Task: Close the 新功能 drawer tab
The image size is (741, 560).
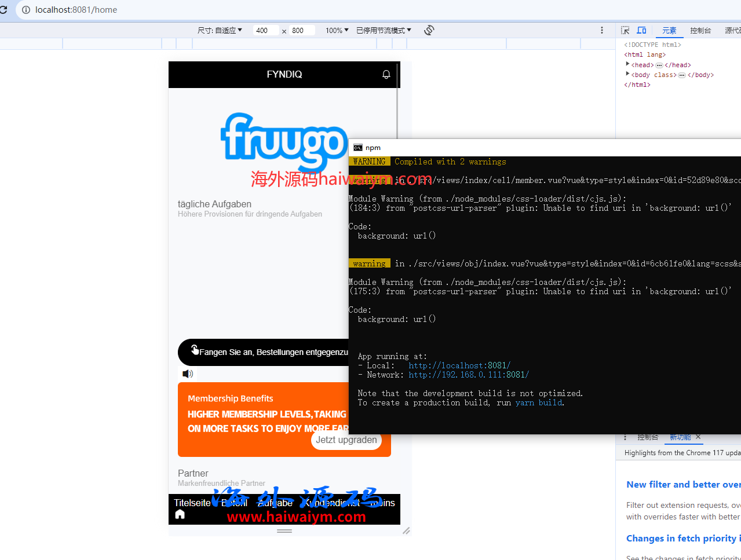Action: (698, 437)
